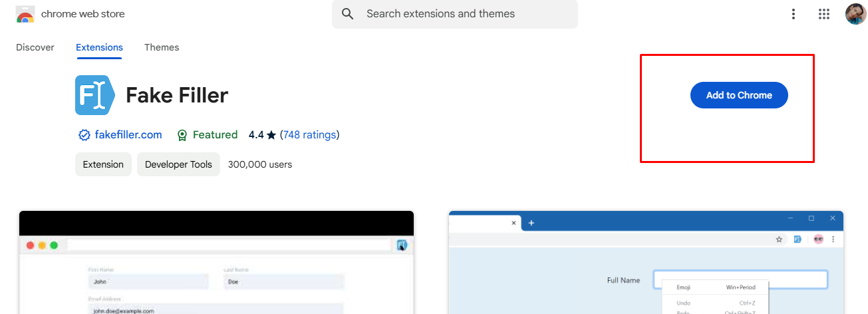Click the Developer Tools category chip
The image size is (868, 314).
tap(178, 164)
